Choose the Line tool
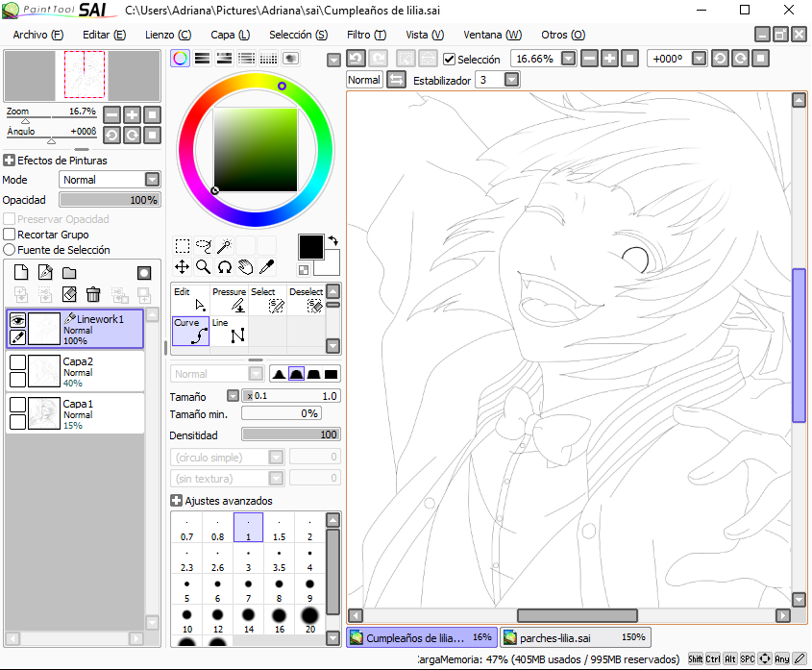 [230, 331]
